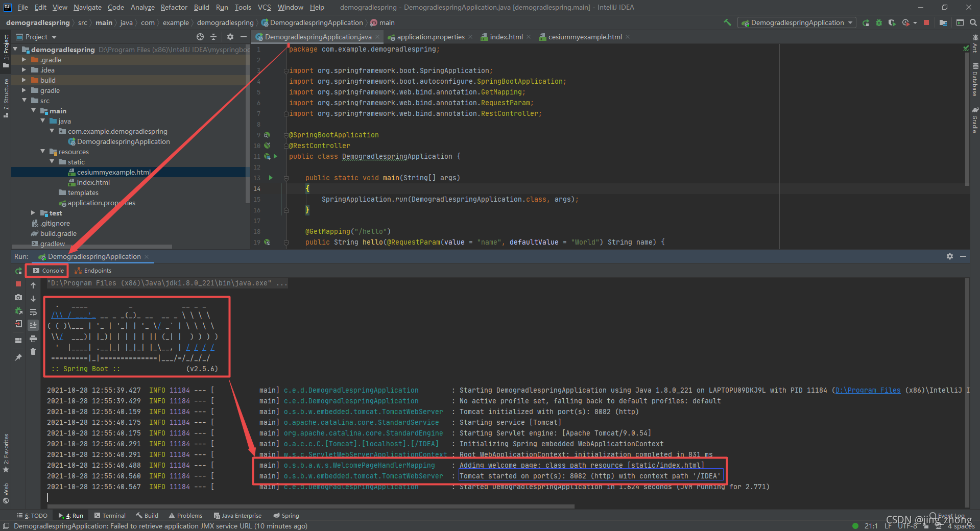
Task: Open the profiler dropdown arrow in the toolbar
Action: [x=915, y=22]
